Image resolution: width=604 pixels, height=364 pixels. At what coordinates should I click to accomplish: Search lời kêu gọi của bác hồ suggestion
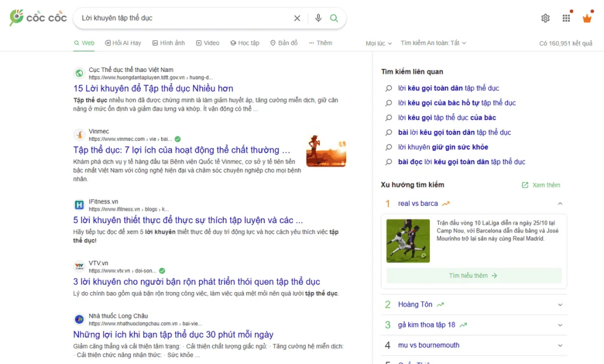(457, 103)
